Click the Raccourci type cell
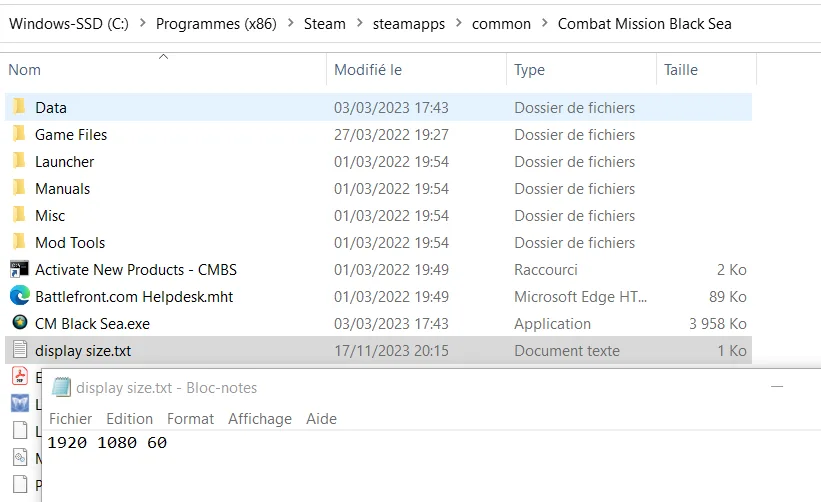This screenshot has height=502, width=821. [546, 270]
